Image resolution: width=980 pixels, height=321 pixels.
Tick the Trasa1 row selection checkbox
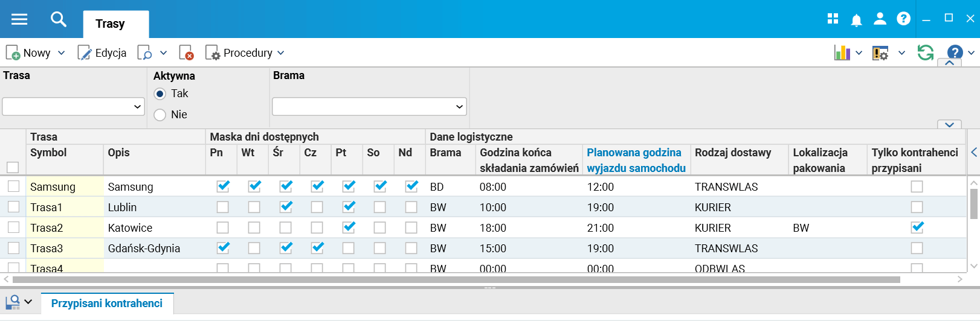(x=13, y=207)
